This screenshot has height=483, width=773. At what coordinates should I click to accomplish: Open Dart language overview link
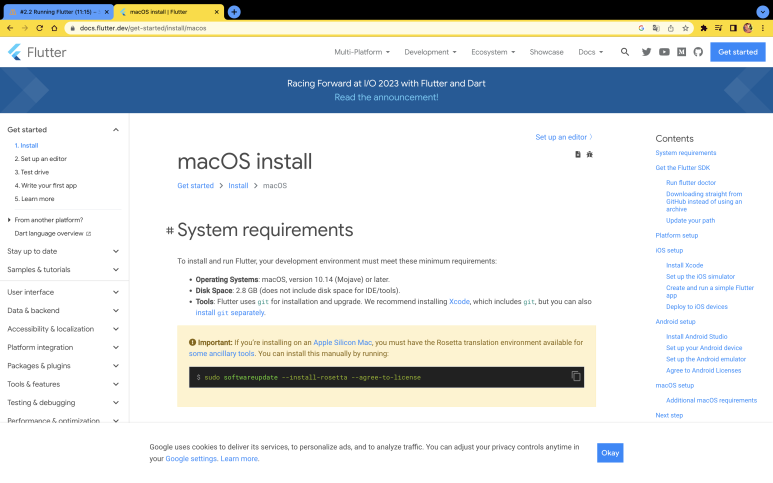(x=53, y=234)
